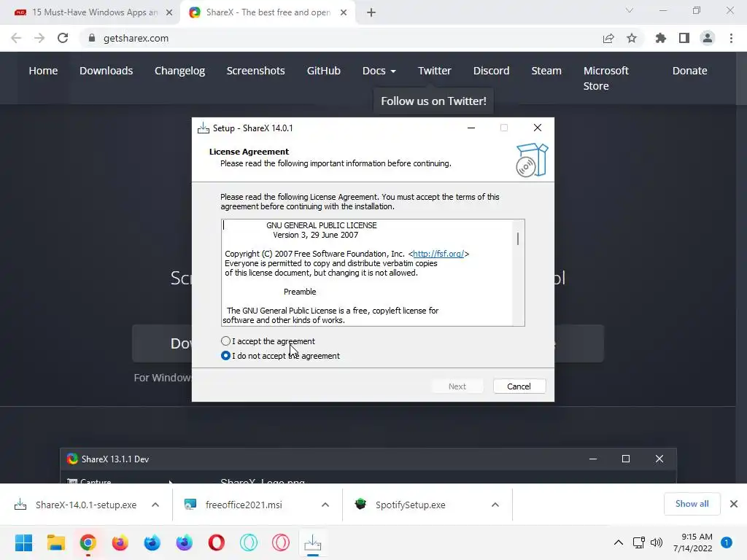Open the Chrome three-dot menu
The image size is (747, 560).
pos(731,38)
